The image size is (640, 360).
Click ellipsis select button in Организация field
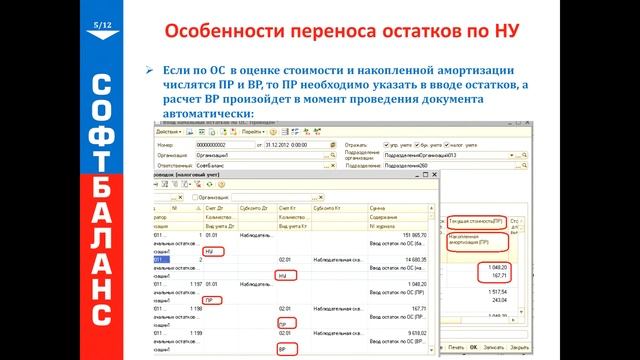326,156
